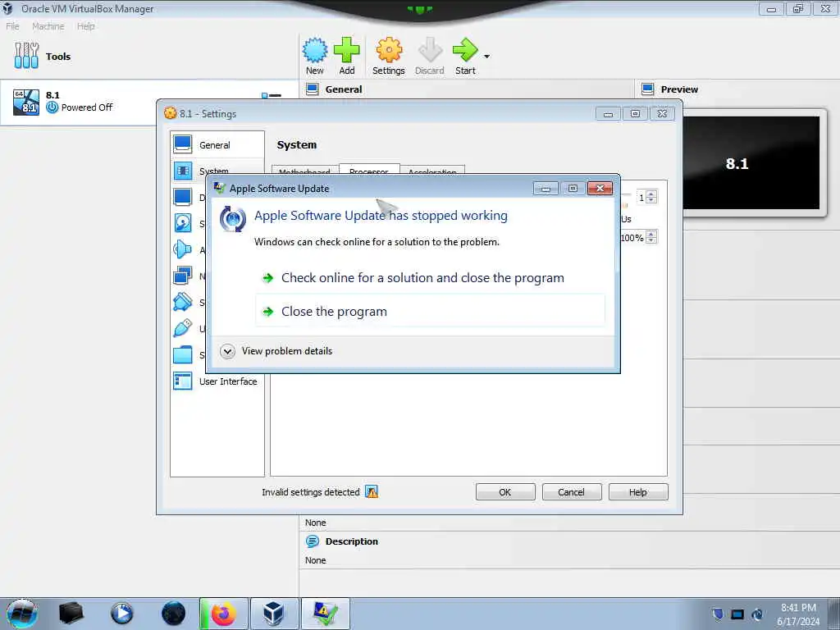
Task: Click Cancel in the 8.1 Settings dialog
Action: pos(572,492)
